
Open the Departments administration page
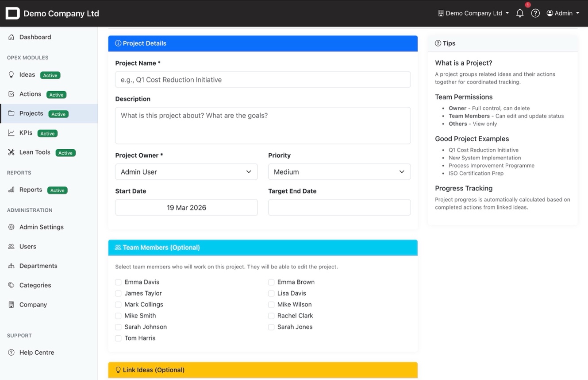(x=38, y=266)
